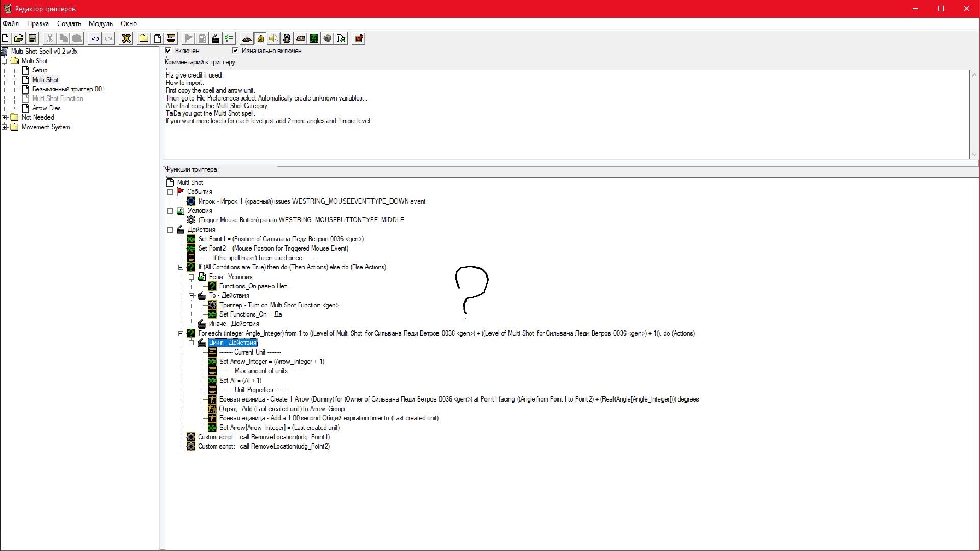
Task: Open map with the folder icon
Action: click(19, 38)
